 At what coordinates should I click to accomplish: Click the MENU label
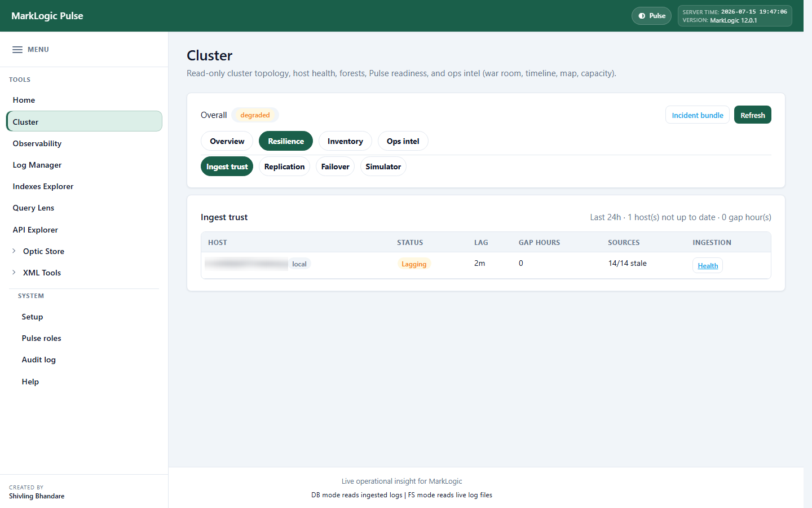click(x=38, y=50)
